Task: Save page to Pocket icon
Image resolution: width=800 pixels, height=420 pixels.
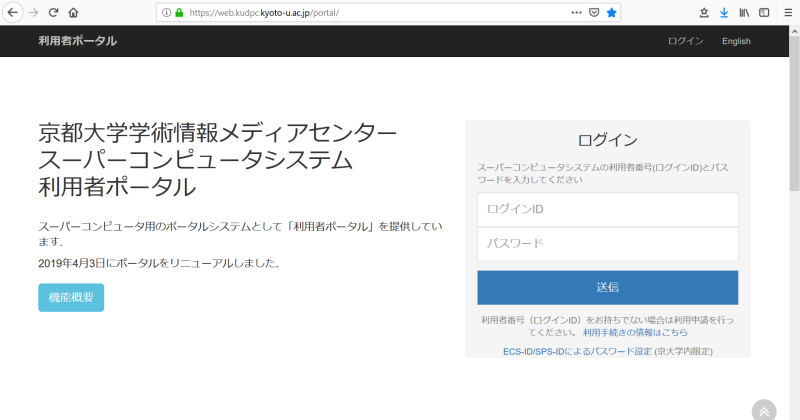Action: click(594, 13)
